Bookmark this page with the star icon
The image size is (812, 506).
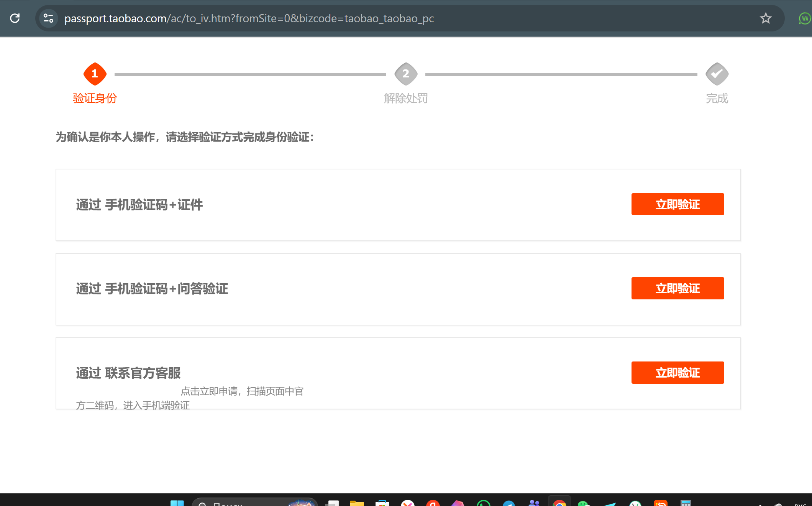pyautogui.click(x=765, y=18)
